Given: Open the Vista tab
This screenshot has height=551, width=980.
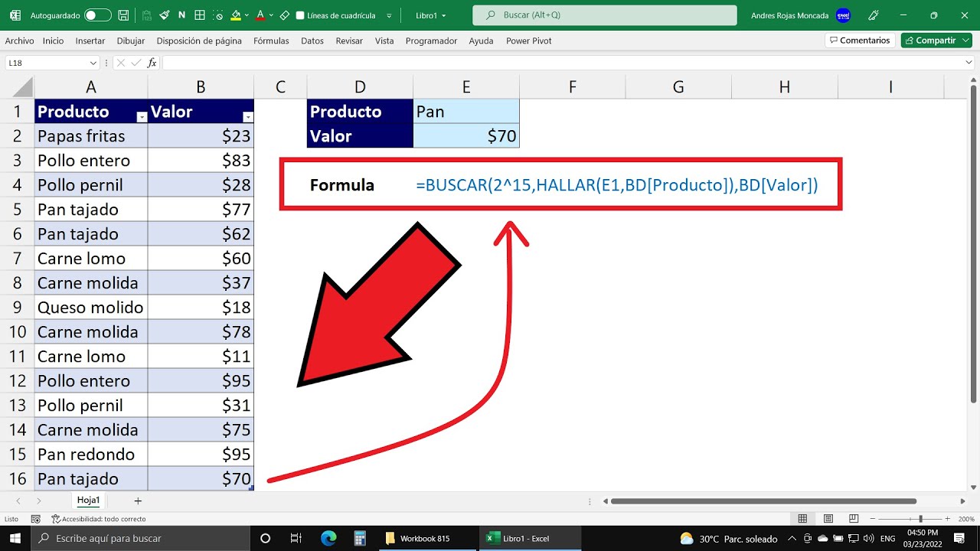Looking at the screenshot, I should point(384,41).
